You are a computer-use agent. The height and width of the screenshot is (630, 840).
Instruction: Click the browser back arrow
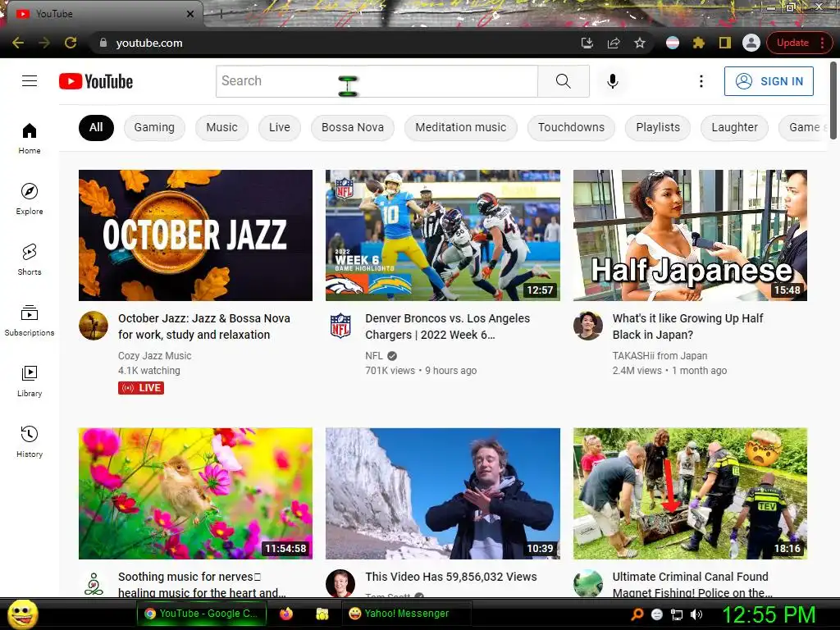(x=18, y=43)
